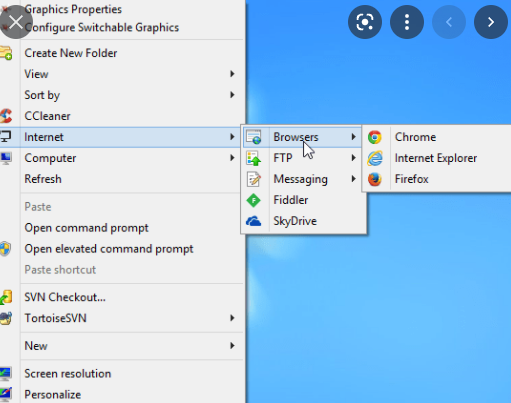The width and height of the screenshot is (511, 403).
Task: Click the Internet Explorer icon
Action: (375, 158)
